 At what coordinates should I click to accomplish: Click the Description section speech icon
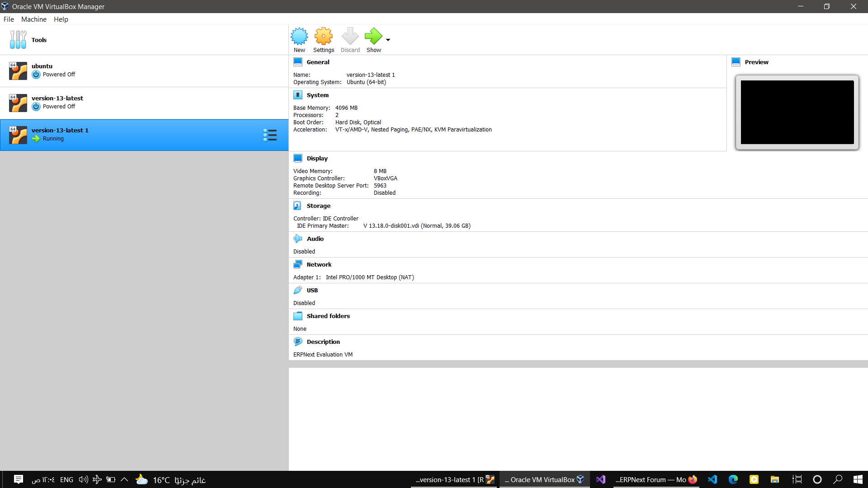pos(298,342)
